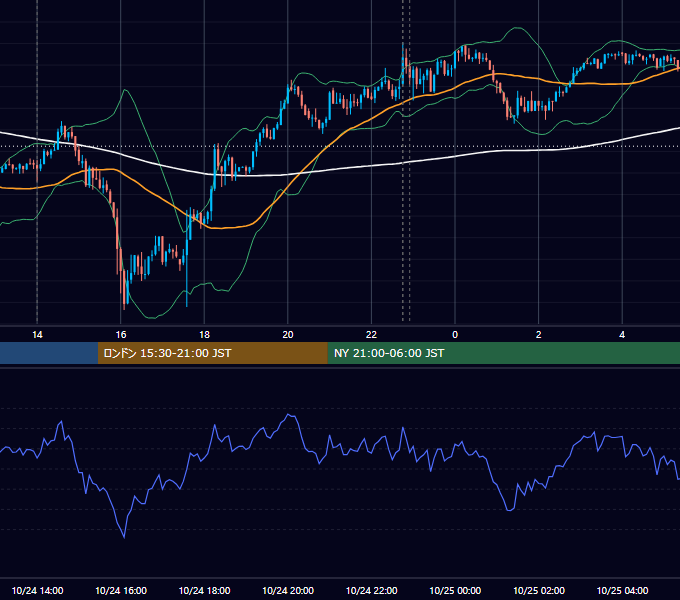Click the 10/24 14:00 date label
The width and height of the screenshot is (680, 600).
(37, 590)
